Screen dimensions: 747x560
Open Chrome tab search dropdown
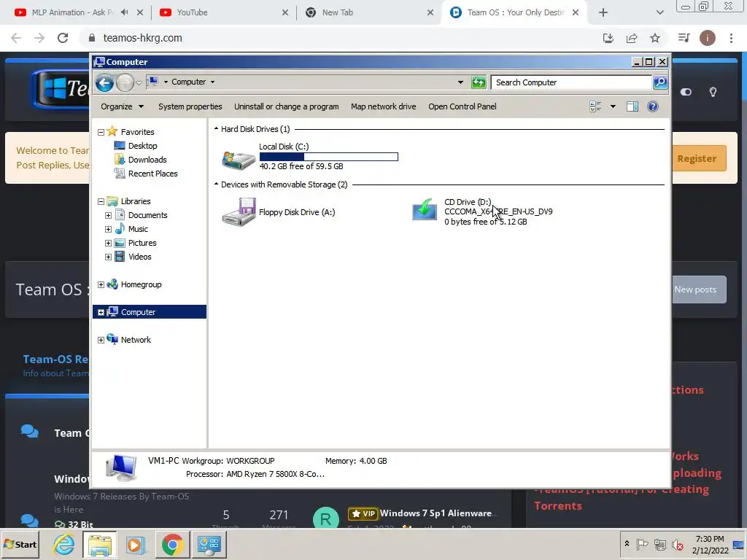(659, 12)
